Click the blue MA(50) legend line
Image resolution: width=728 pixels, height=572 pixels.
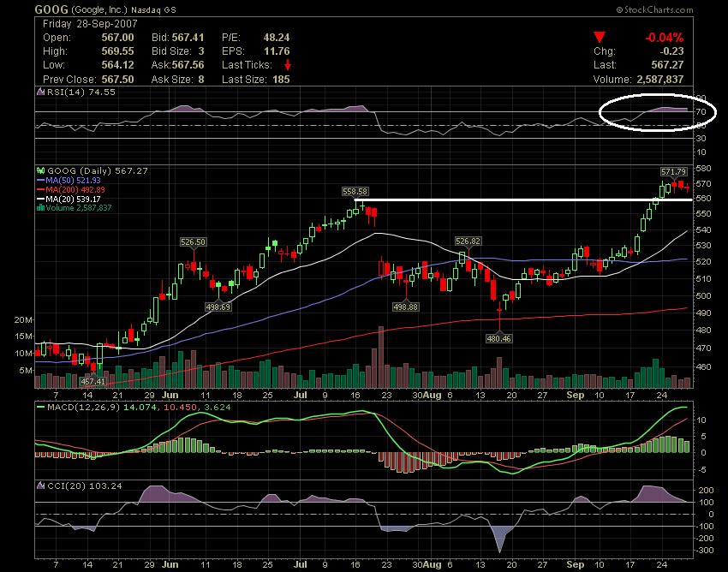[40, 181]
